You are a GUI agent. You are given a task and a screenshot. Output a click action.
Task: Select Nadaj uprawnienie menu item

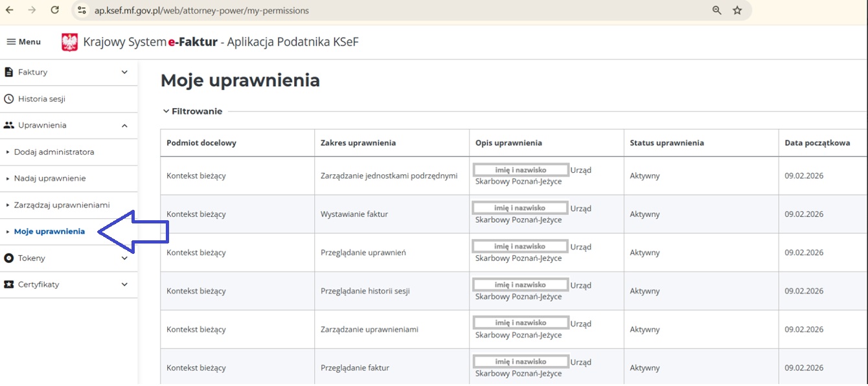click(x=50, y=178)
